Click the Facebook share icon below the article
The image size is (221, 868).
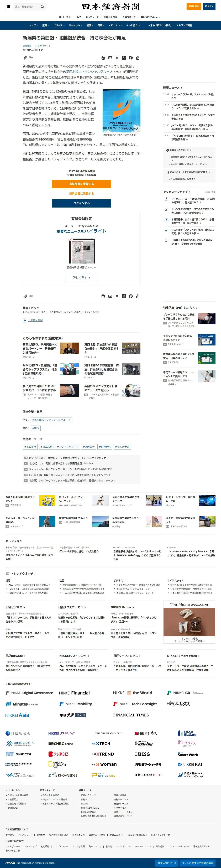[131, 296]
